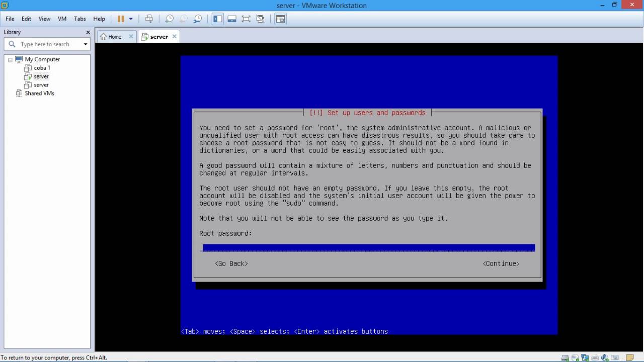Close the Library panel
Viewport: 644px width, 362px height.
pos(88,32)
